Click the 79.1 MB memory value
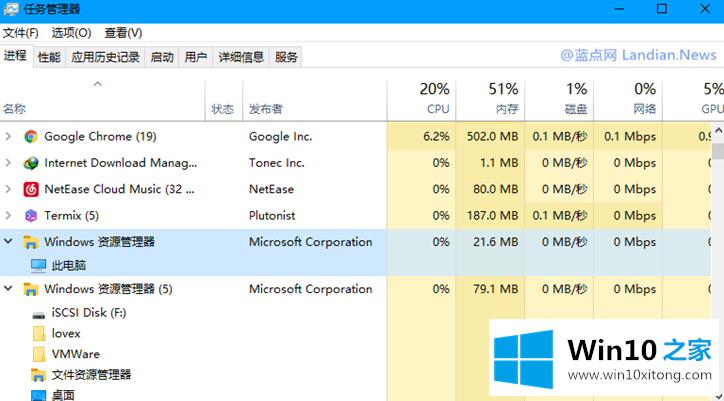The height and width of the screenshot is (401, 724). coord(495,289)
